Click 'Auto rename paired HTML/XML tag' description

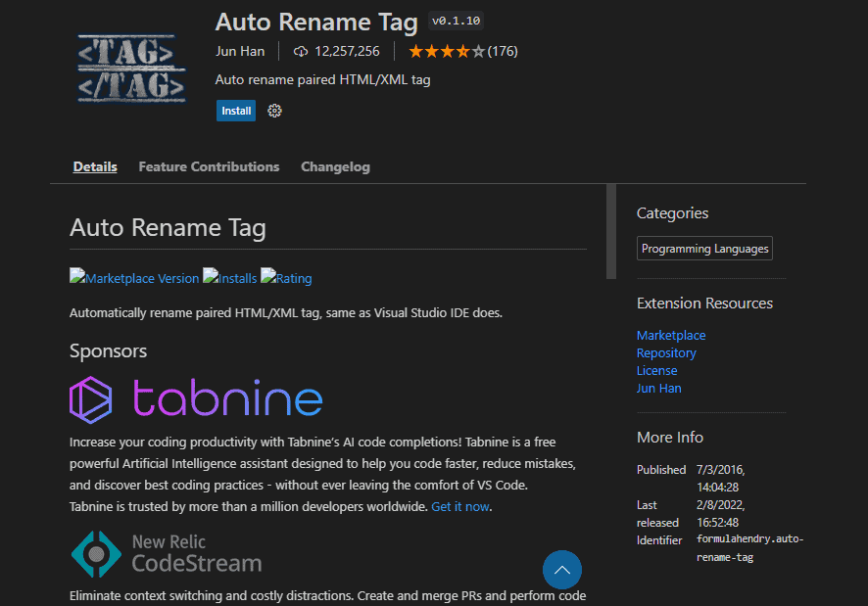click(x=322, y=79)
